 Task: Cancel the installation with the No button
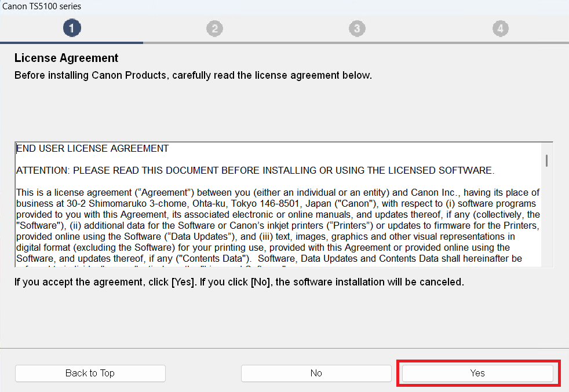click(x=316, y=373)
